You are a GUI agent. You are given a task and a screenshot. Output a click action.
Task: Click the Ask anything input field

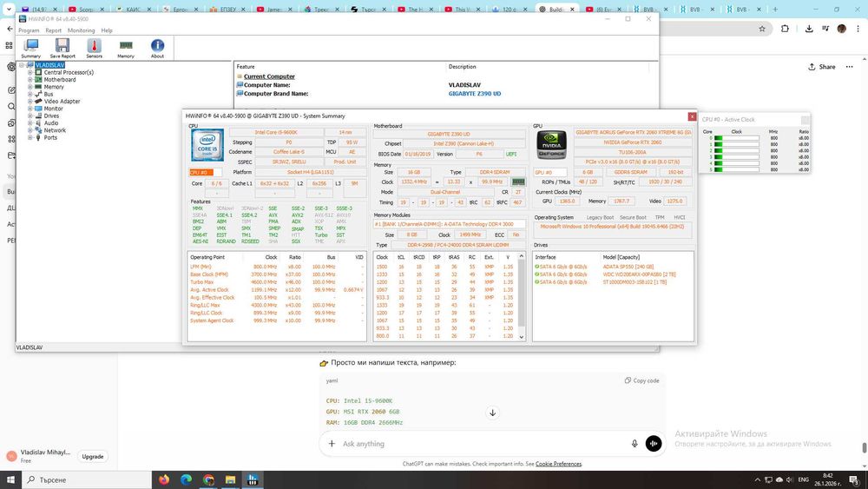(x=482, y=444)
